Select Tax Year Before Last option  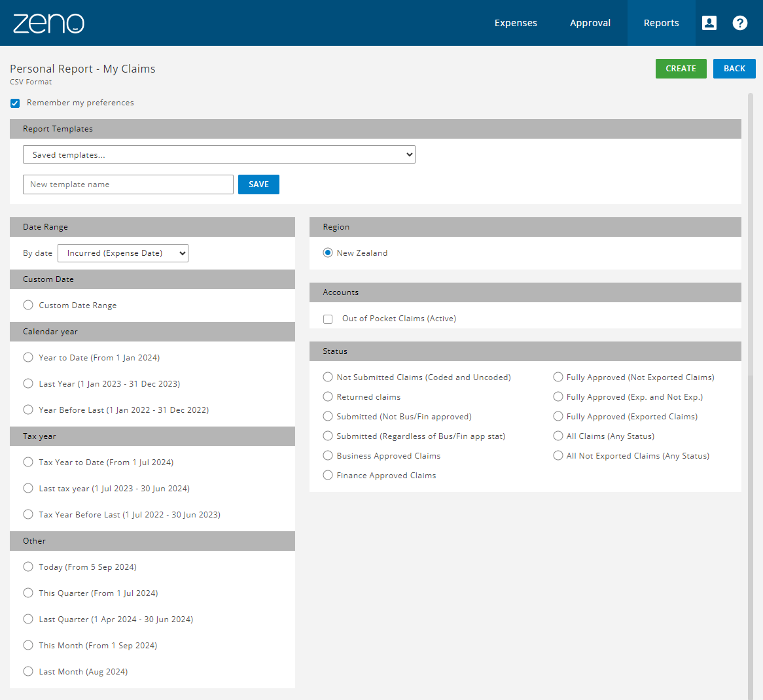tap(28, 515)
